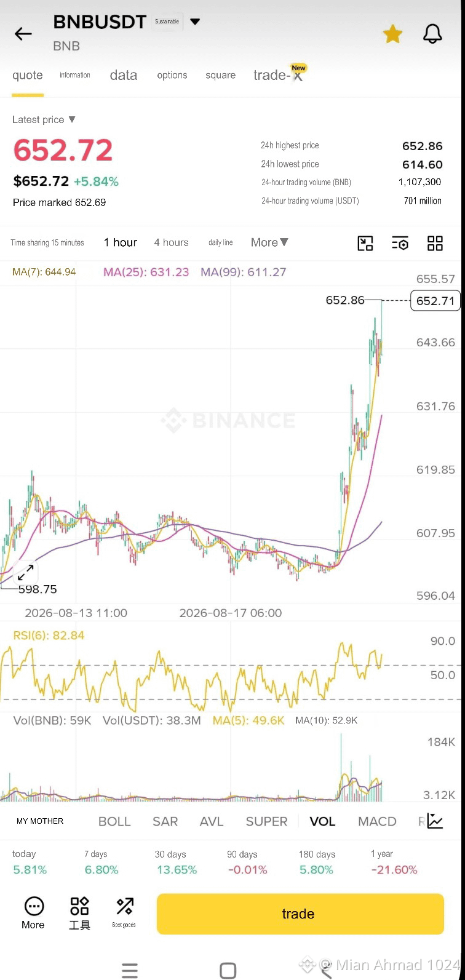Tap the chart expand arrows icon
Image resolution: width=465 pixels, height=980 pixels.
click(x=25, y=573)
